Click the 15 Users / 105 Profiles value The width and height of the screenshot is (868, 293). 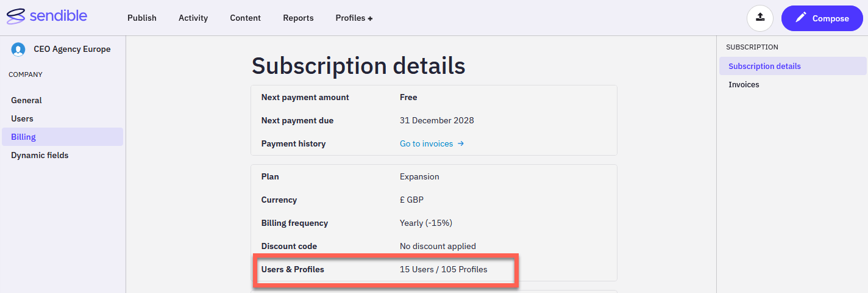coord(444,269)
